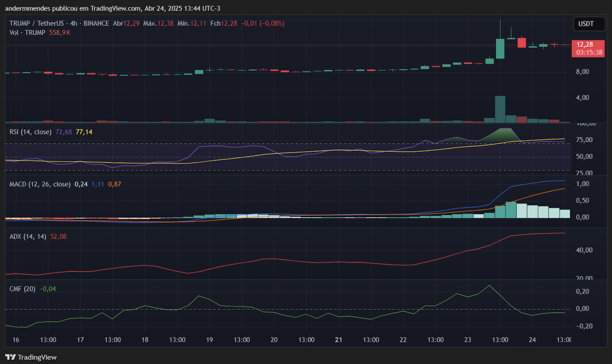Screen dimensions: 612x364
Task: Click the RSI moving average value 77,14
Action: coord(84,132)
